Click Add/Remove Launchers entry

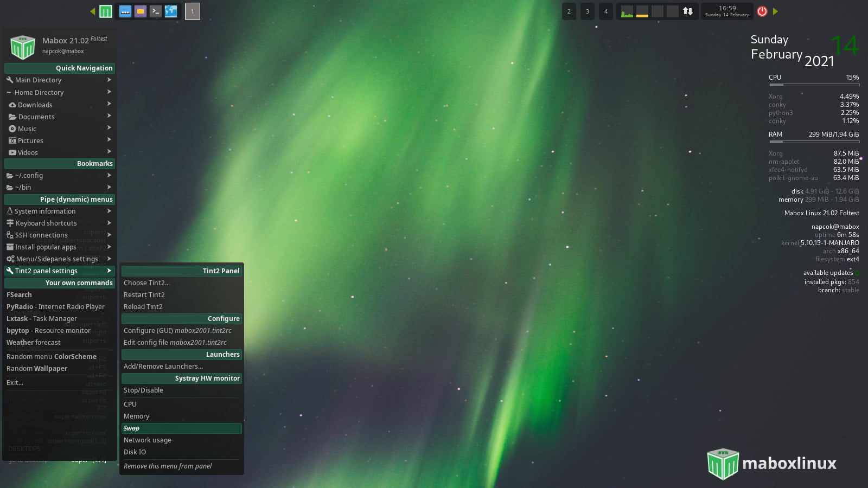point(163,366)
